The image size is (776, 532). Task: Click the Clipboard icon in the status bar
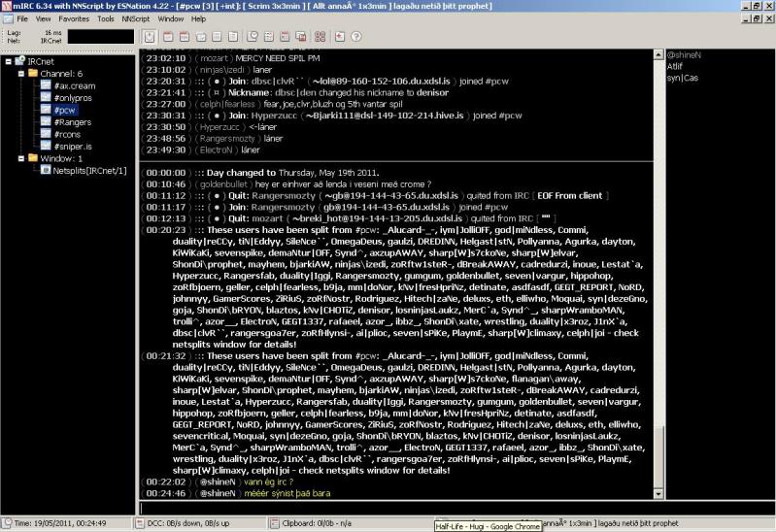tap(274, 523)
